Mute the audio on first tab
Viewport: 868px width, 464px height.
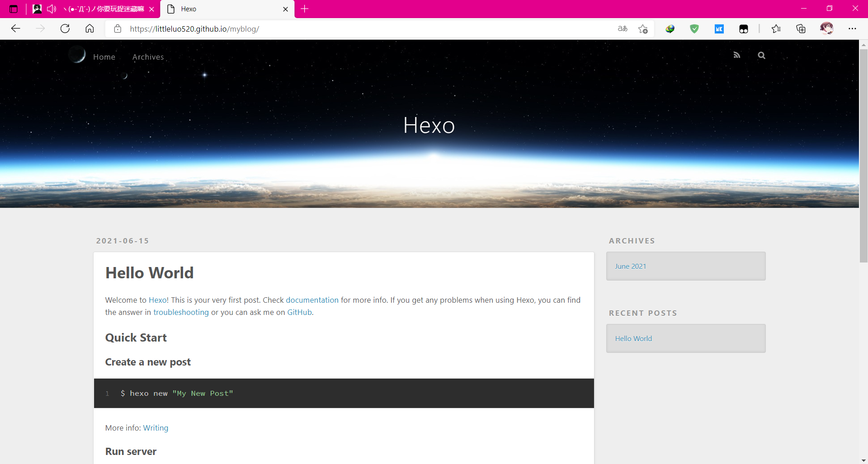[x=52, y=9]
